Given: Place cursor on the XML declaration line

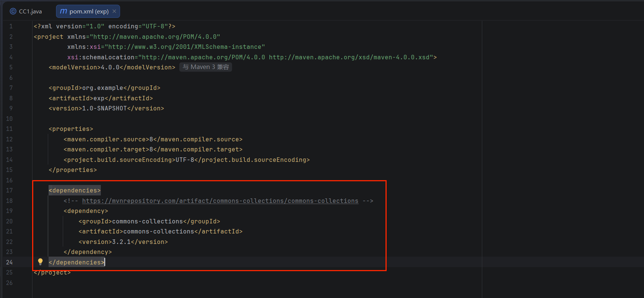Looking at the screenshot, I should [x=104, y=26].
